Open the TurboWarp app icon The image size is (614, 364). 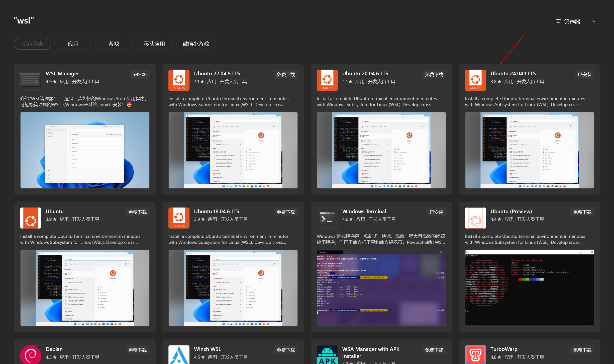point(475,355)
